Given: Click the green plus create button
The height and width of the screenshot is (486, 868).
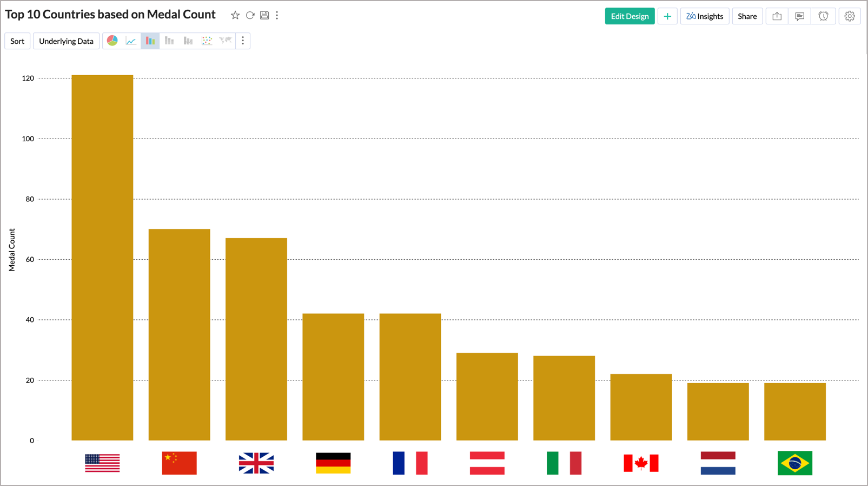Looking at the screenshot, I should (667, 16).
